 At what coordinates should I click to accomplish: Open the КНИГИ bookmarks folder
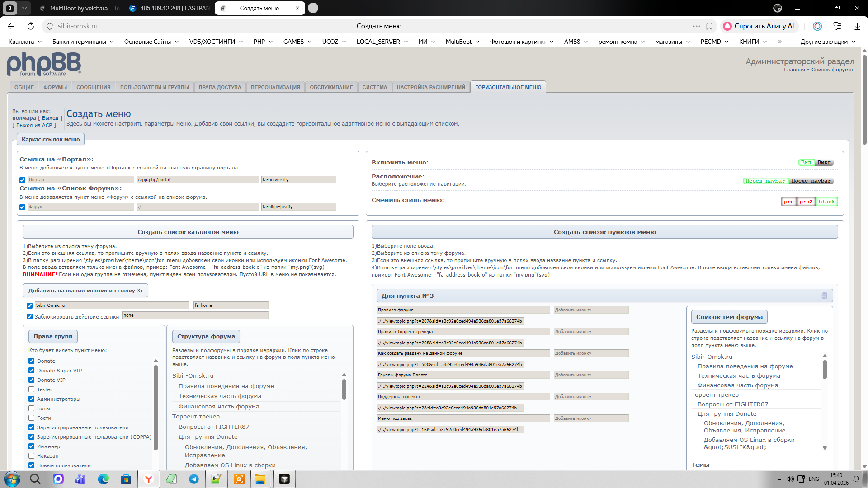click(x=753, y=42)
